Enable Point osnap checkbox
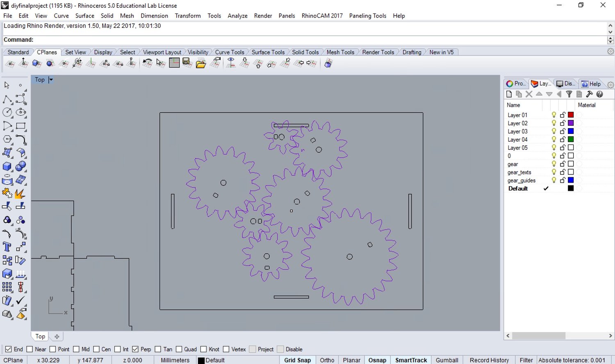Image resolution: width=615 pixels, height=364 pixels. click(52, 349)
